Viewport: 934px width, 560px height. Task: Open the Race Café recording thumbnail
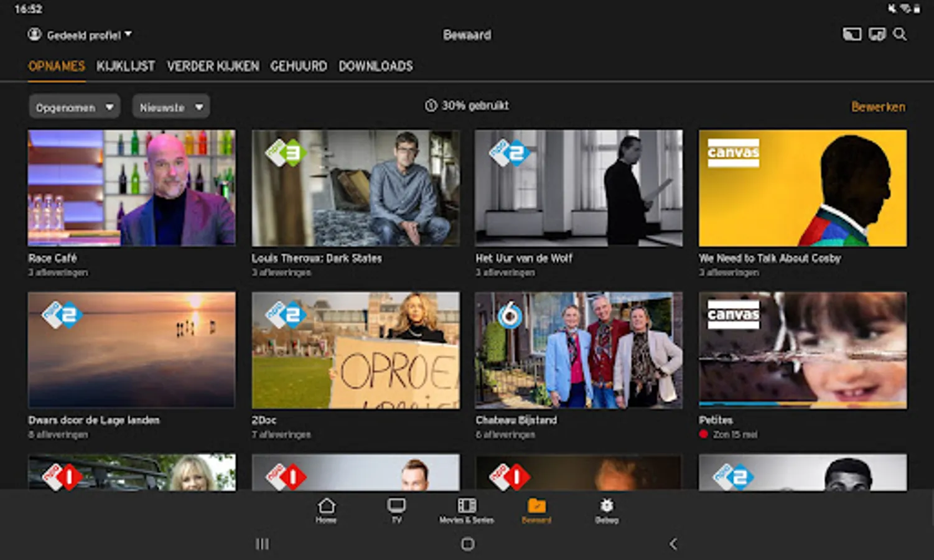click(132, 187)
